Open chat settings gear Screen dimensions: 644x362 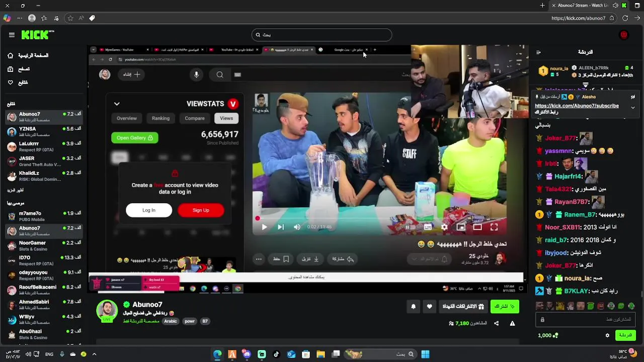coord(607,335)
